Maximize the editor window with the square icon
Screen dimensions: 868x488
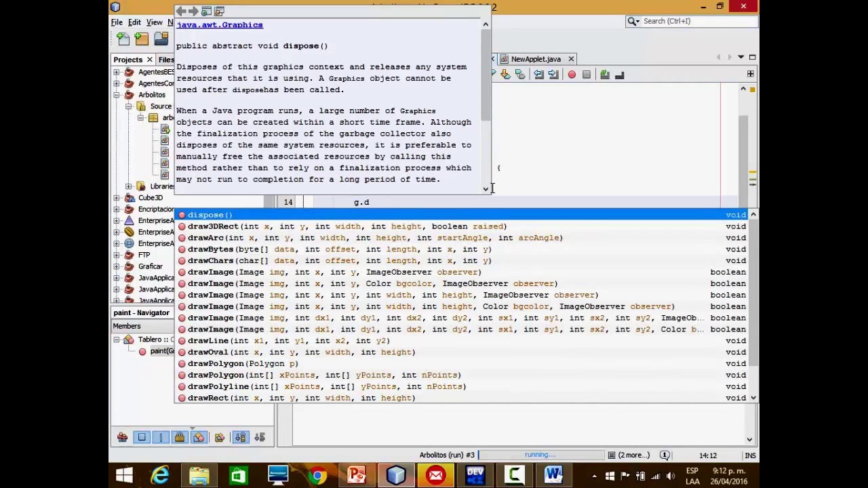click(x=752, y=58)
